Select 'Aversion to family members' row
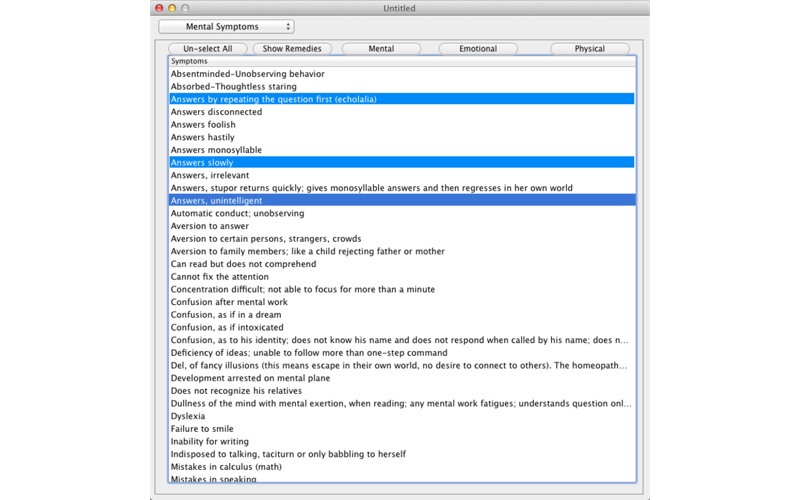 (402, 251)
